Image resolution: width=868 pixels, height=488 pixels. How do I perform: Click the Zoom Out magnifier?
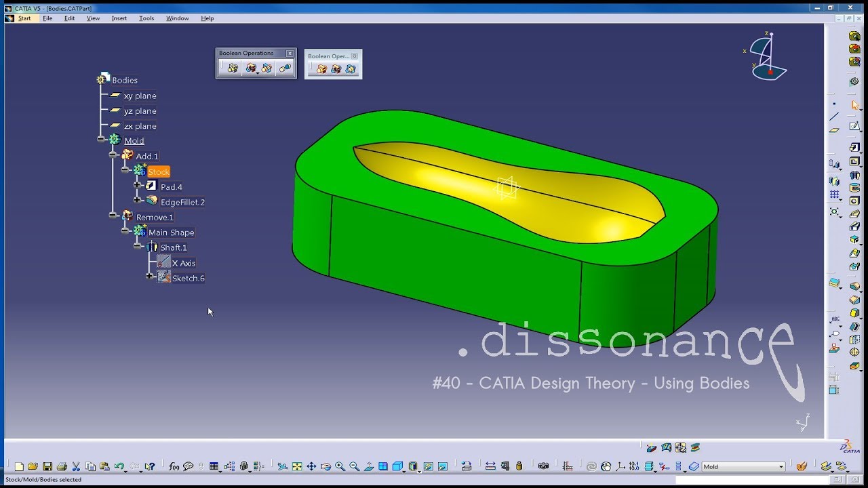355,466
